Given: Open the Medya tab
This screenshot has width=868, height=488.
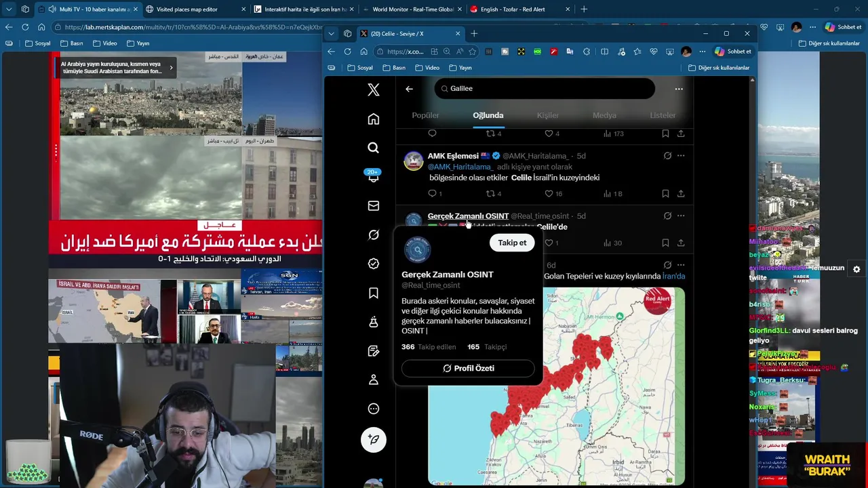Looking at the screenshot, I should [604, 115].
